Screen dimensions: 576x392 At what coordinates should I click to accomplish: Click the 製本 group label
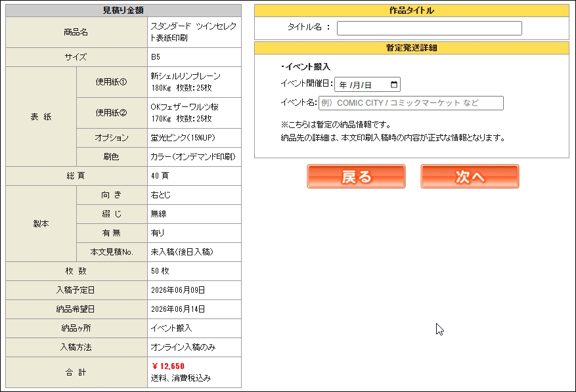coord(41,224)
